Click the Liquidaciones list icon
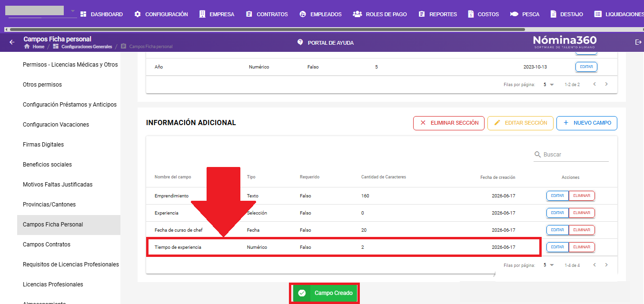 598,14
